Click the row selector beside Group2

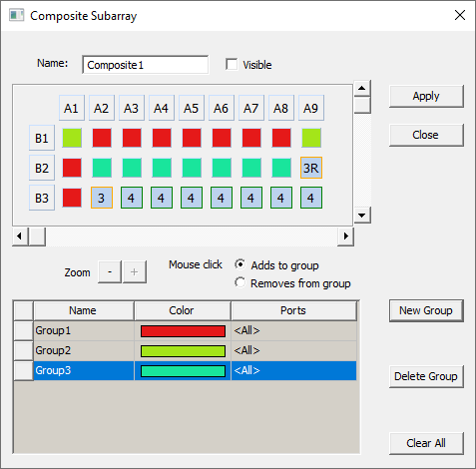(x=24, y=351)
